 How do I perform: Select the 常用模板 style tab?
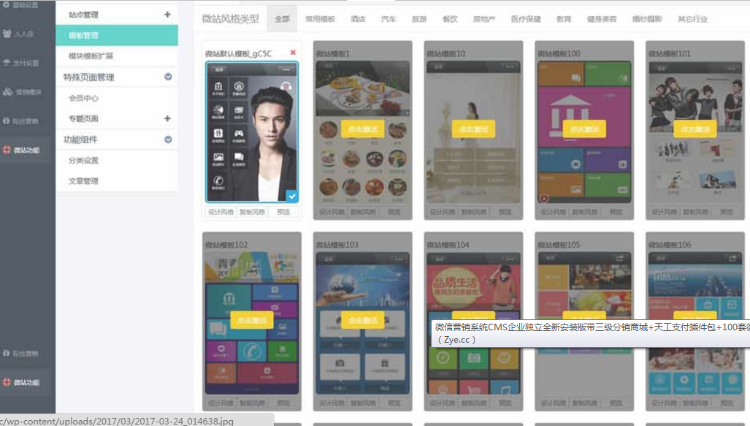(x=320, y=19)
